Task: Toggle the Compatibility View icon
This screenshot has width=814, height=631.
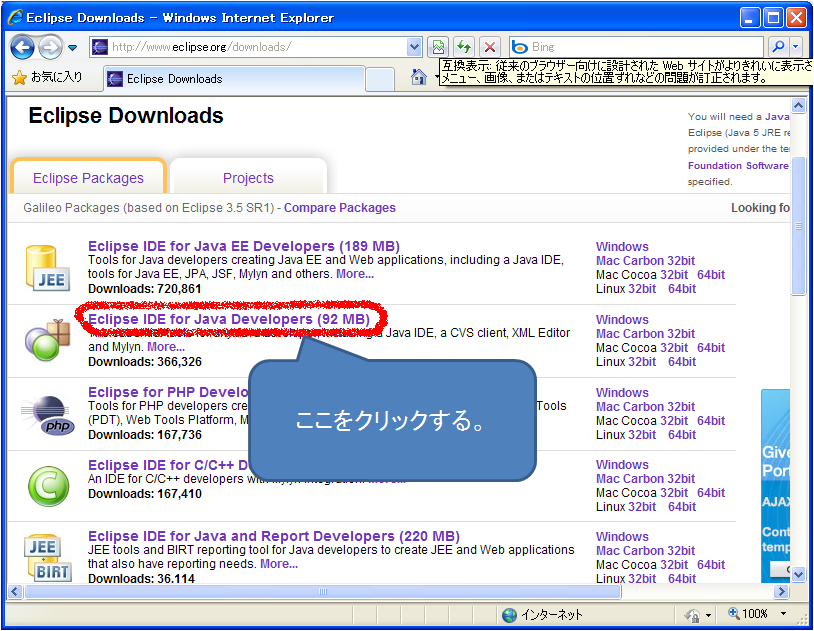Action: pyautogui.click(x=438, y=47)
